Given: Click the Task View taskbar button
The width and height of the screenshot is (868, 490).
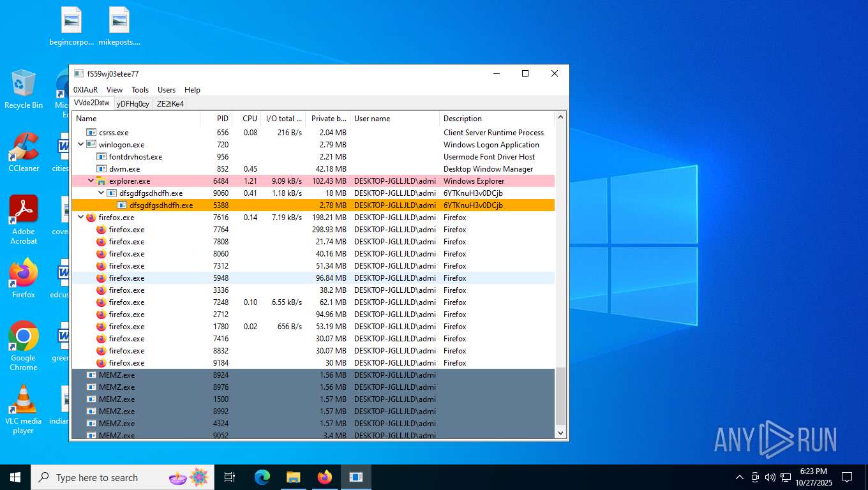Looking at the screenshot, I should (x=230, y=477).
